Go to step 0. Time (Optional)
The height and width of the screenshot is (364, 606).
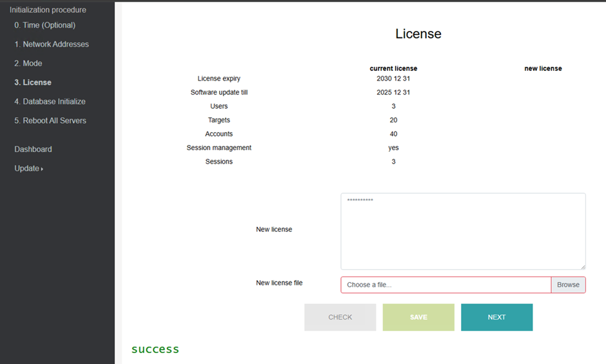pos(44,25)
